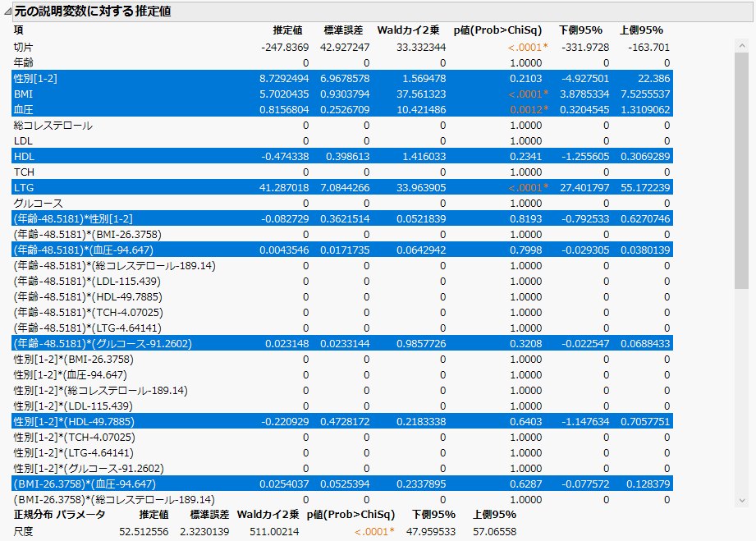Select the LTG row
The image size is (756, 541).
342,187
